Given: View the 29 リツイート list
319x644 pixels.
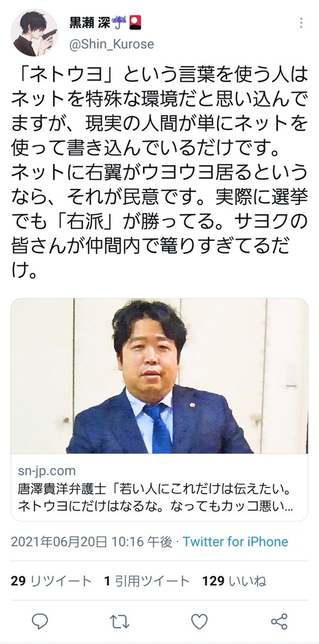Looking at the screenshot, I should [51, 581].
